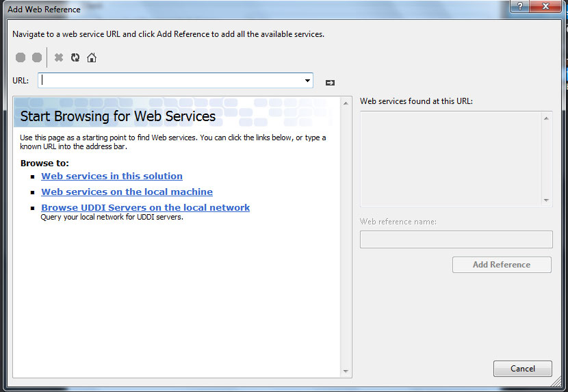
Task: Click services list scrollbar down arrow
Action: pos(546,200)
